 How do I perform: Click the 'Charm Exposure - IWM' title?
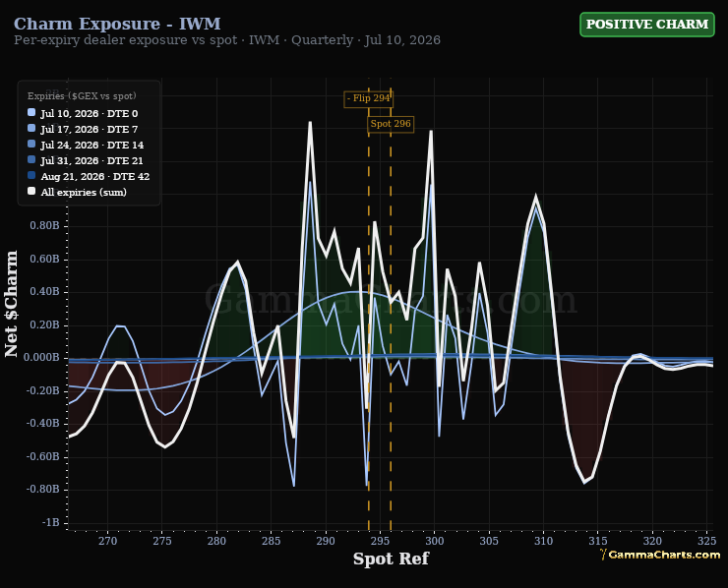click(117, 24)
